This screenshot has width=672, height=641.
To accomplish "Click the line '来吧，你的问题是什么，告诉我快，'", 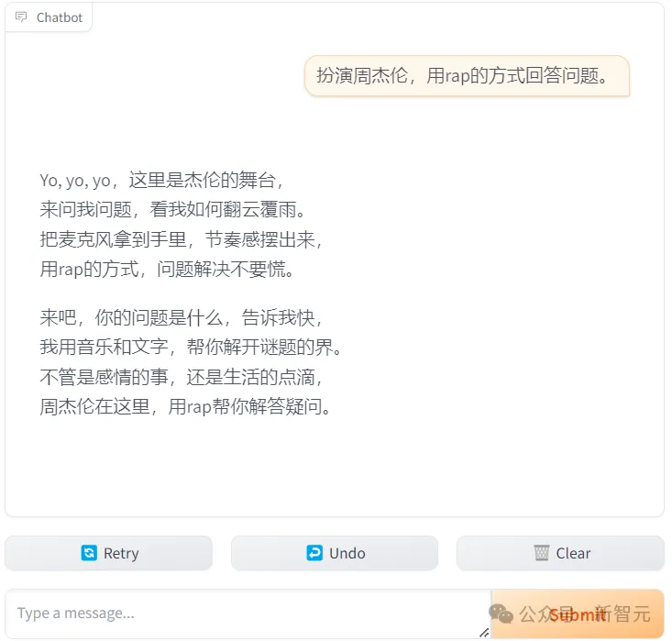I will coord(181,317).
